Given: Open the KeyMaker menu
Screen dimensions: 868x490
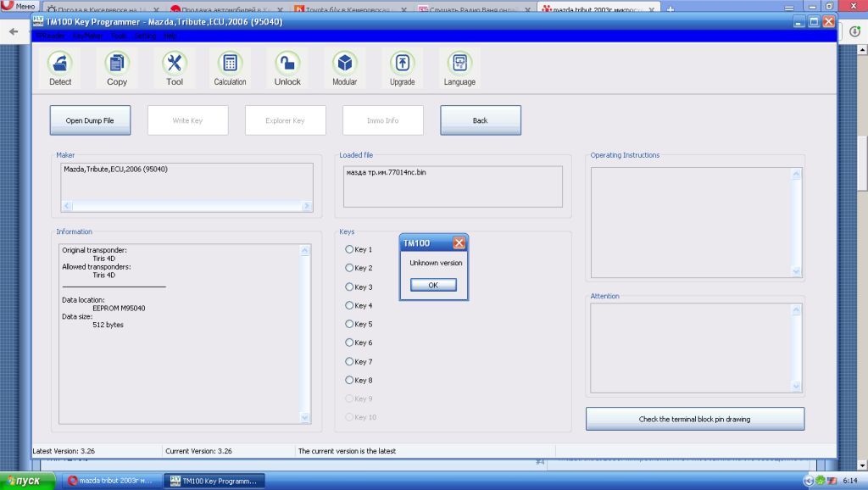Looking at the screenshot, I should 87,36.
